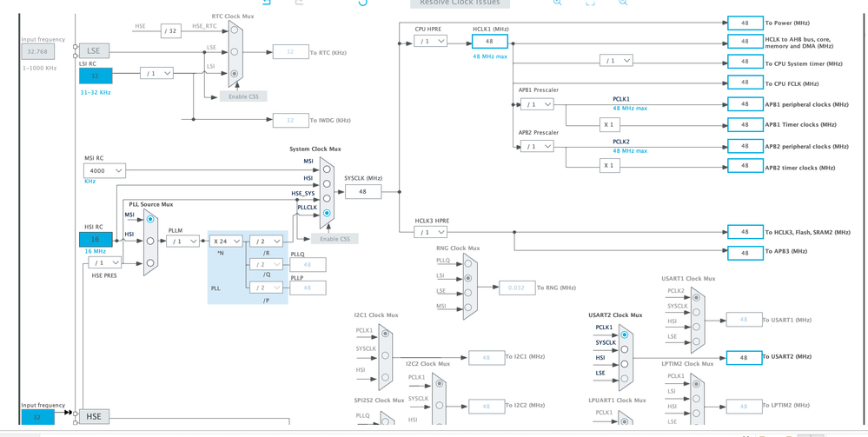The width and height of the screenshot is (868, 437).
Task: Select HSI in the System Clock Mux
Action: (327, 183)
